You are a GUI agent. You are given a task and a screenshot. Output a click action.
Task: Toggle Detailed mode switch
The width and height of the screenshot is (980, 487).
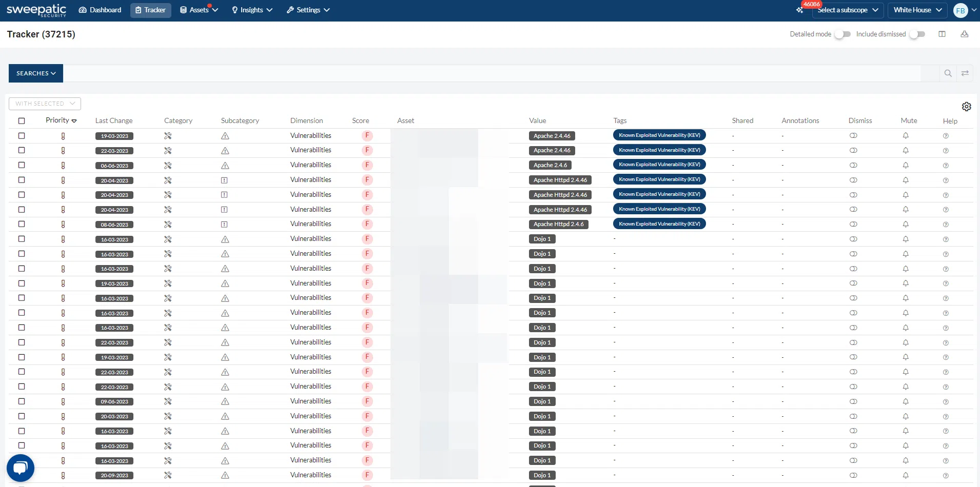coord(842,34)
